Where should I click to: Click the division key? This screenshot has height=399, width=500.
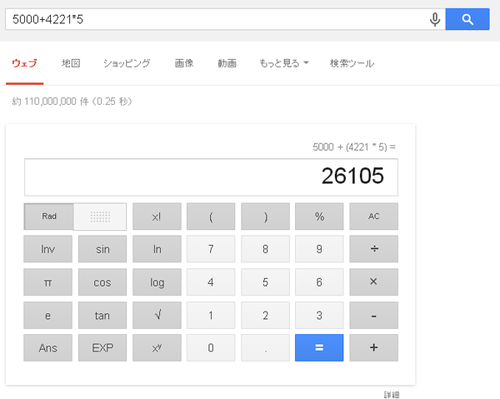[x=374, y=249]
